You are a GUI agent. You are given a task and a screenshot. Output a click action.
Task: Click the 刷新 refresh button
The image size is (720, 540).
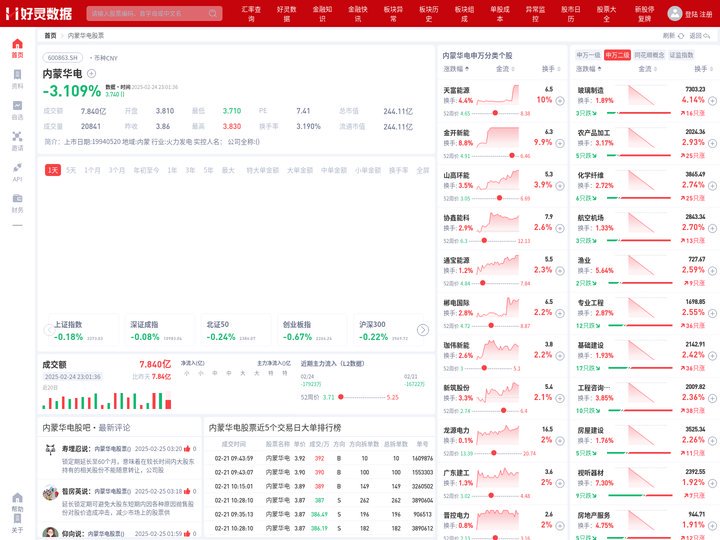click(673, 35)
